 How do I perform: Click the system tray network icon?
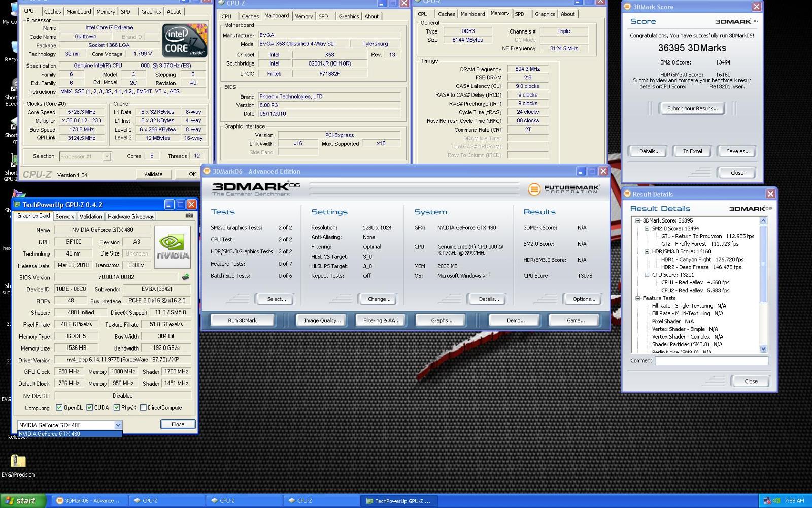click(x=767, y=501)
